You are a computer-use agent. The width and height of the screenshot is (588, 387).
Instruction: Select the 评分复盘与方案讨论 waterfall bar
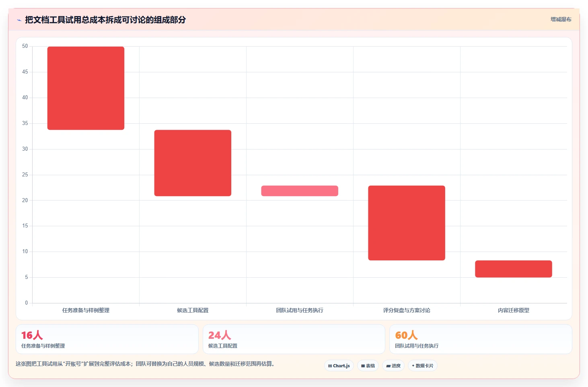[407, 223]
